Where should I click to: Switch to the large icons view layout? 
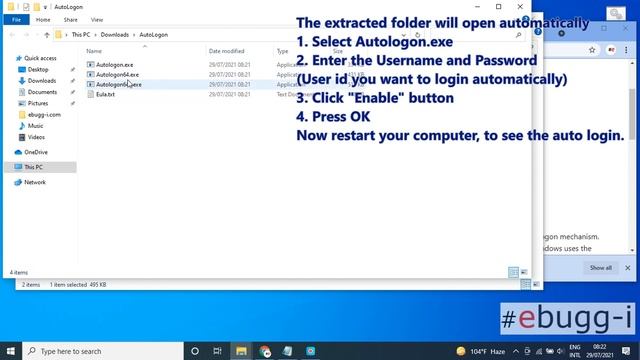pyautogui.click(x=524, y=272)
